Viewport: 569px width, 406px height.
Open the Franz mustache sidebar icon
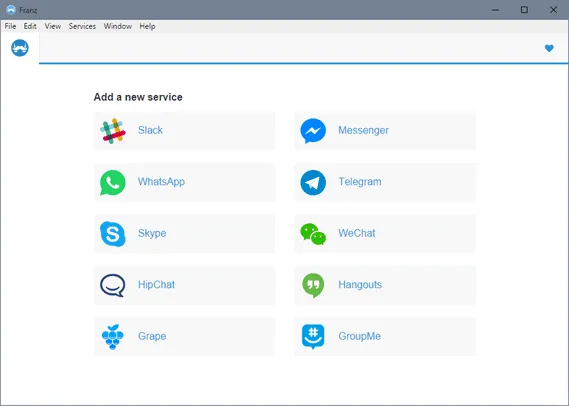(x=20, y=48)
